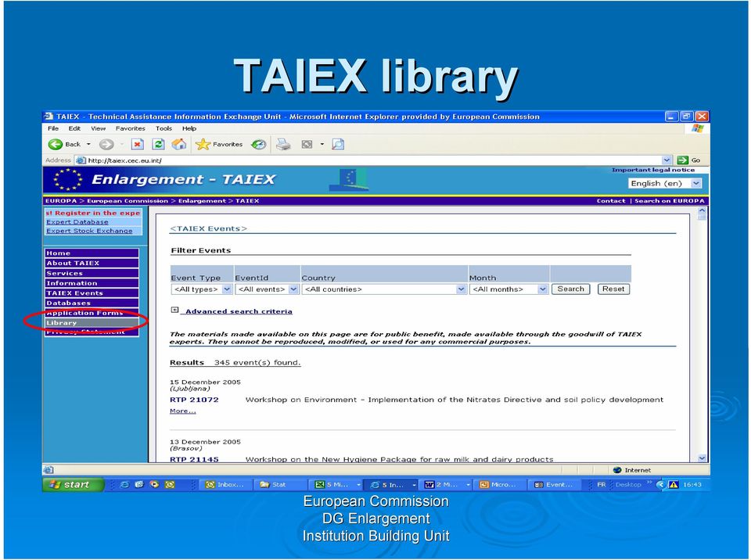Image resolution: width=751 pixels, height=560 pixels.
Task: Click the toolbar icon right of the printer
Action: coord(307,144)
